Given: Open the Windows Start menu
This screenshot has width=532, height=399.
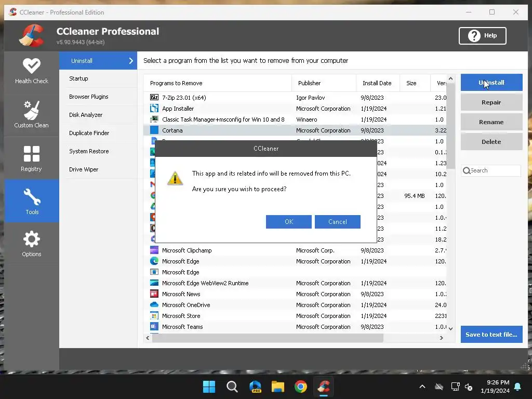Looking at the screenshot, I should coord(209,387).
